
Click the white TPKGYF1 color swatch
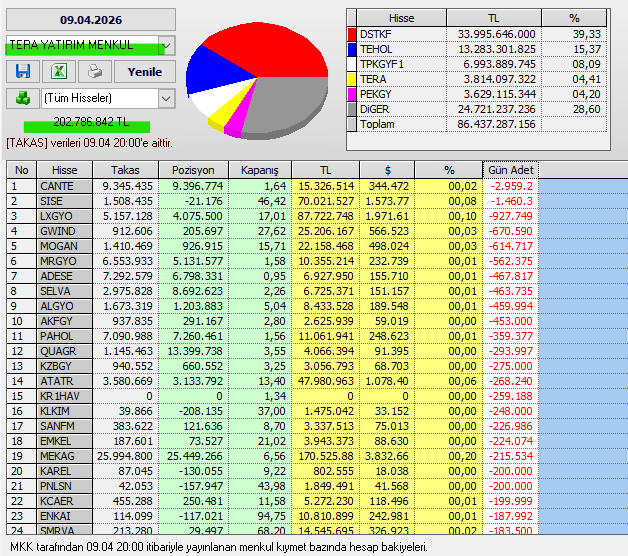click(352, 64)
